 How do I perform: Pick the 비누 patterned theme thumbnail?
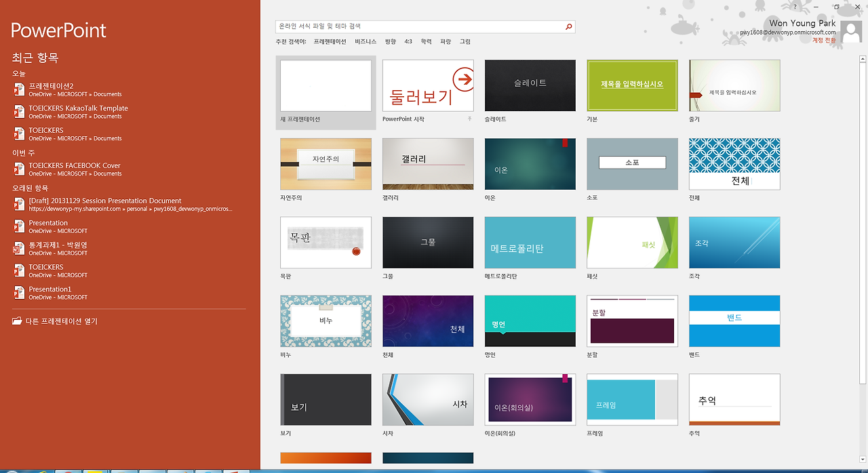click(x=326, y=321)
